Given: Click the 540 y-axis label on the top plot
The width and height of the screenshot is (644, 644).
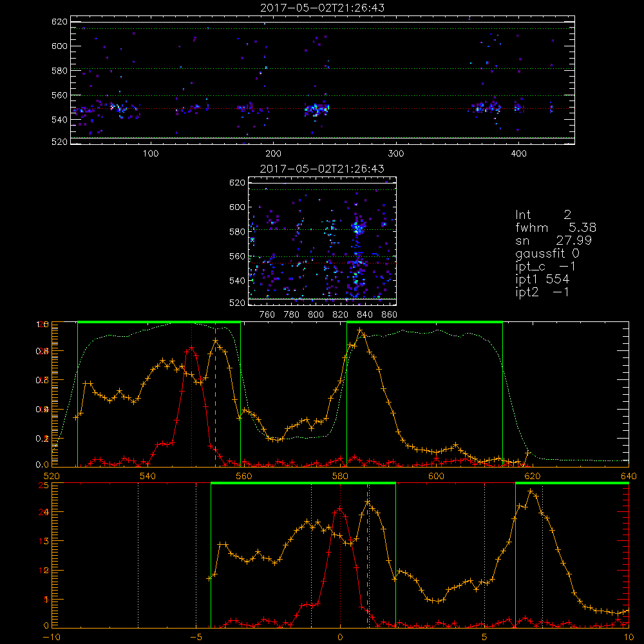Looking at the screenshot, I should (x=59, y=120).
